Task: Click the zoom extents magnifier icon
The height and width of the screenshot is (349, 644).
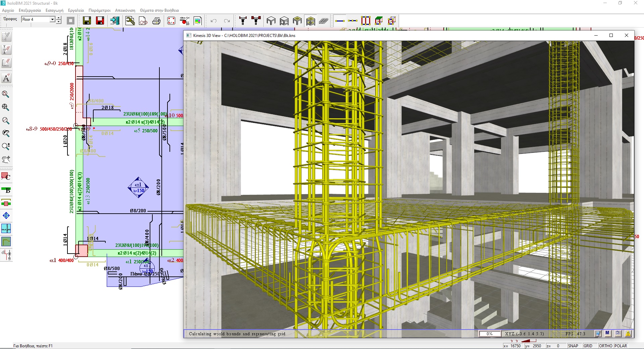Action: (x=6, y=107)
